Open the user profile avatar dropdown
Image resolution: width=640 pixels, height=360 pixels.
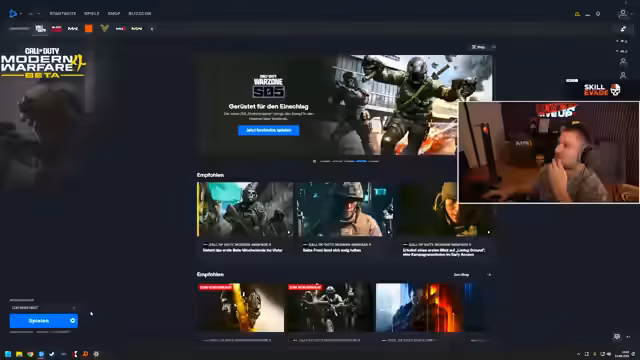tap(623, 14)
